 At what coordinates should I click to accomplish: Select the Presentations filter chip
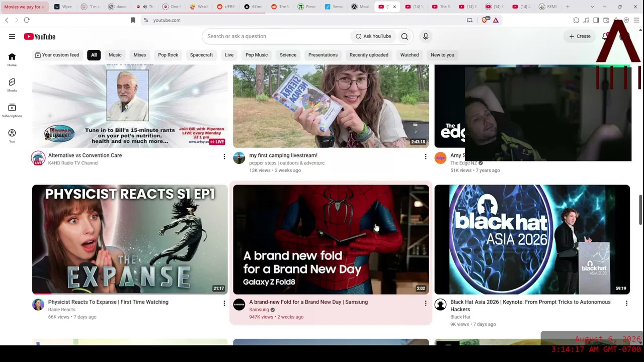click(x=323, y=55)
